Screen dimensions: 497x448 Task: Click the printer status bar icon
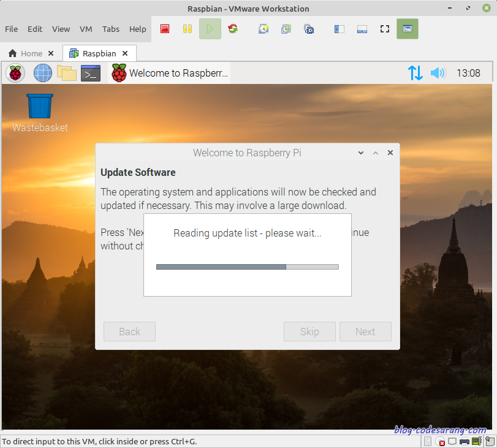[465, 441]
